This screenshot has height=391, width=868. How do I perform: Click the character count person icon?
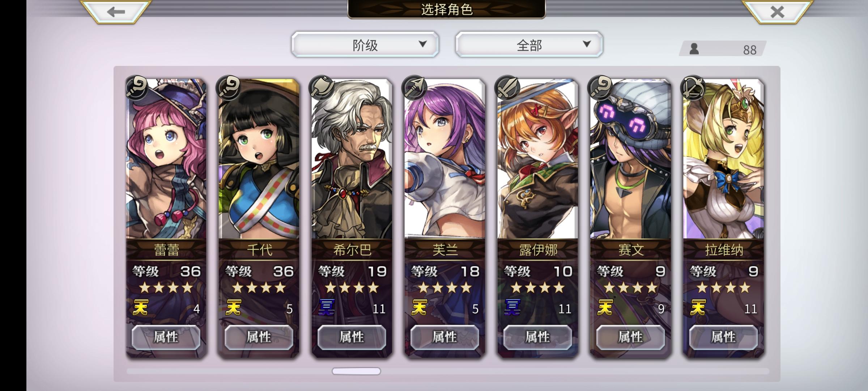pyautogui.click(x=694, y=49)
